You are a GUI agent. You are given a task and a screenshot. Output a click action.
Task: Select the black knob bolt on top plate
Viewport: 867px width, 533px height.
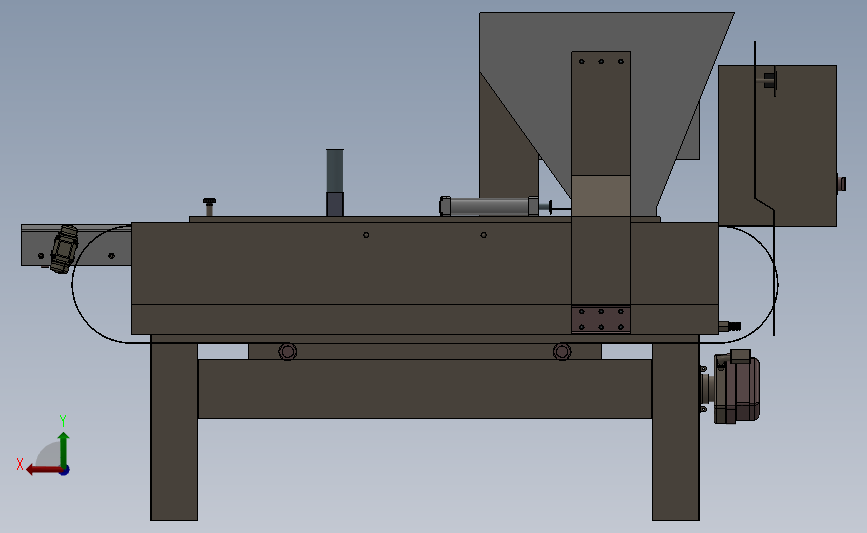210,207
